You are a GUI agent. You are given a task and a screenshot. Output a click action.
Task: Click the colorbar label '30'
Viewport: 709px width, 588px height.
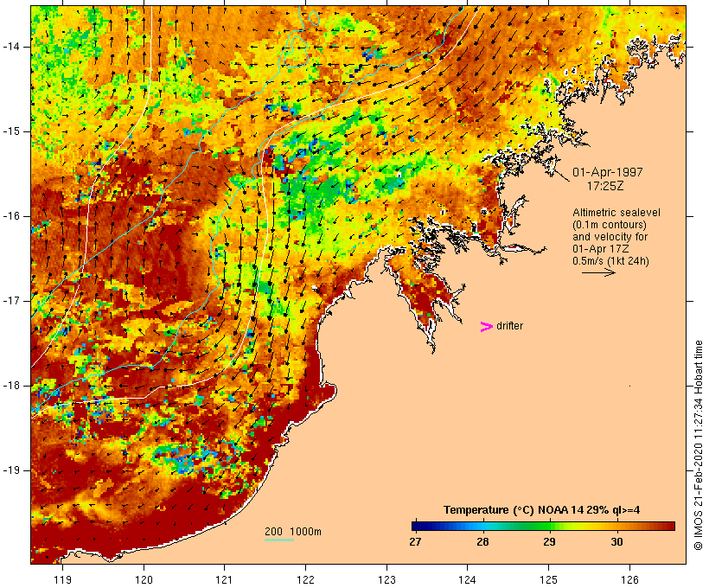[616, 542]
